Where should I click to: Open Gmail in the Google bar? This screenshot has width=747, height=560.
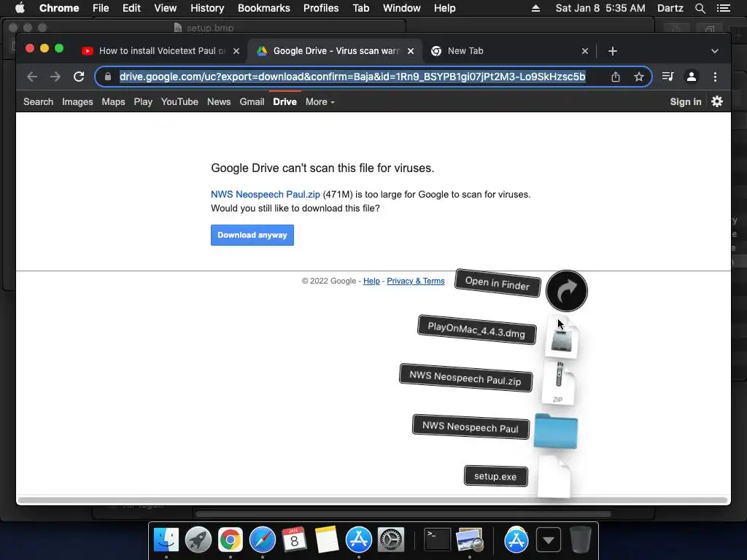252,102
